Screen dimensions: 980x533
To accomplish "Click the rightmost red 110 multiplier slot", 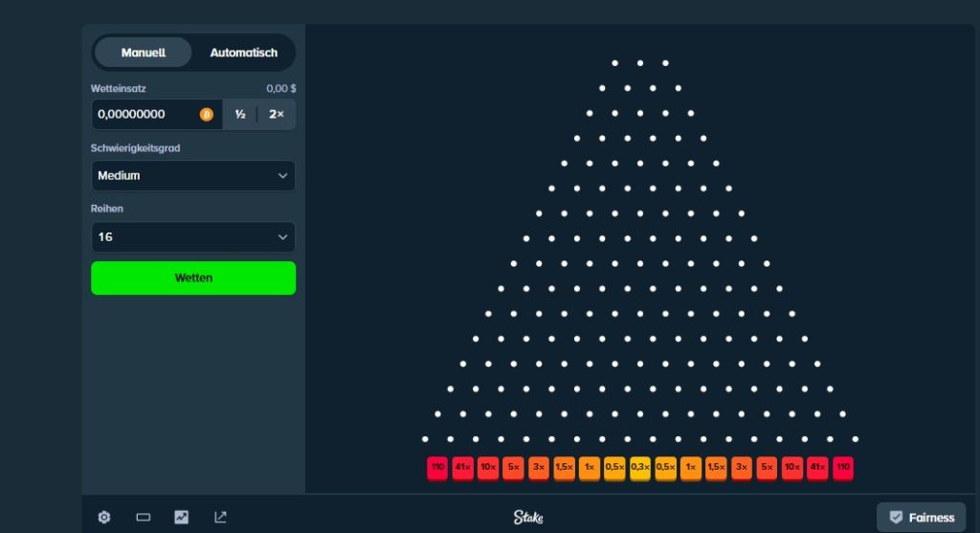I will [x=843, y=468].
